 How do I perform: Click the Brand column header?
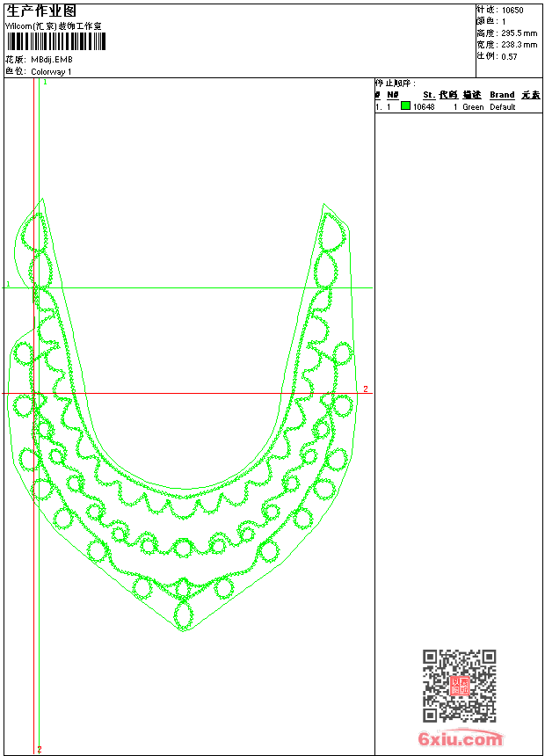click(x=502, y=95)
